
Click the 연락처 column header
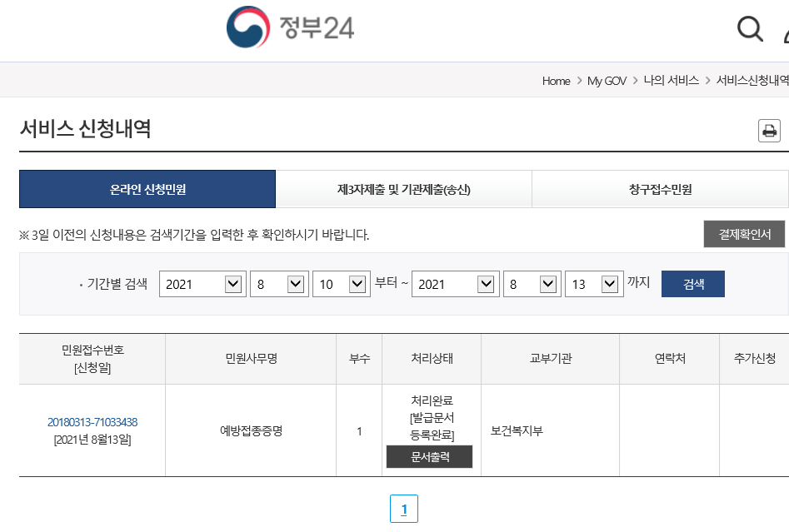(x=670, y=359)
